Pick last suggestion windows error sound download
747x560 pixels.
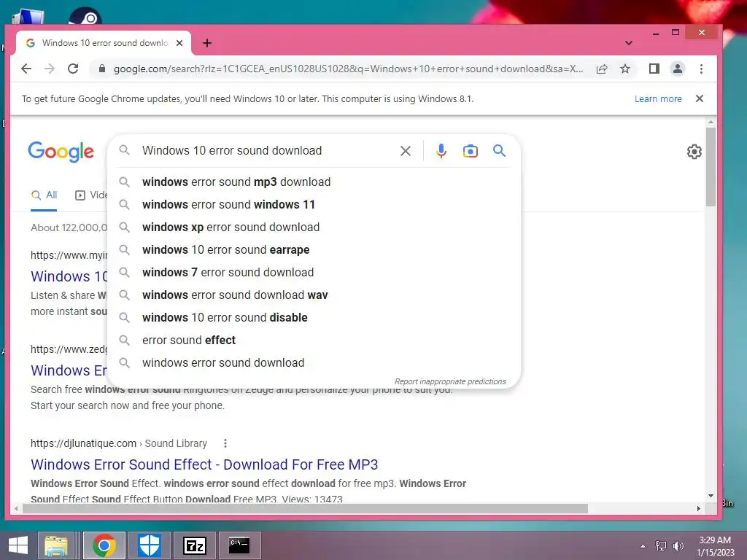[314, 363]
